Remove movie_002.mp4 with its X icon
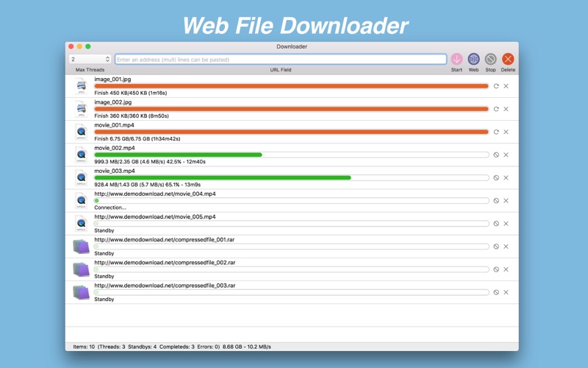Image resolution: width=588 pixels, height=368 pixels. point(506,155)
